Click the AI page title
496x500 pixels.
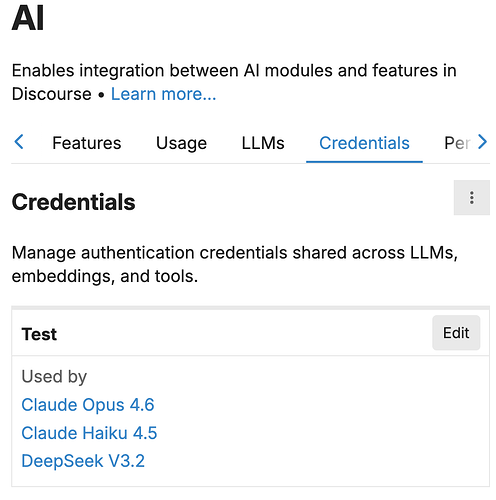click(28, 18)
